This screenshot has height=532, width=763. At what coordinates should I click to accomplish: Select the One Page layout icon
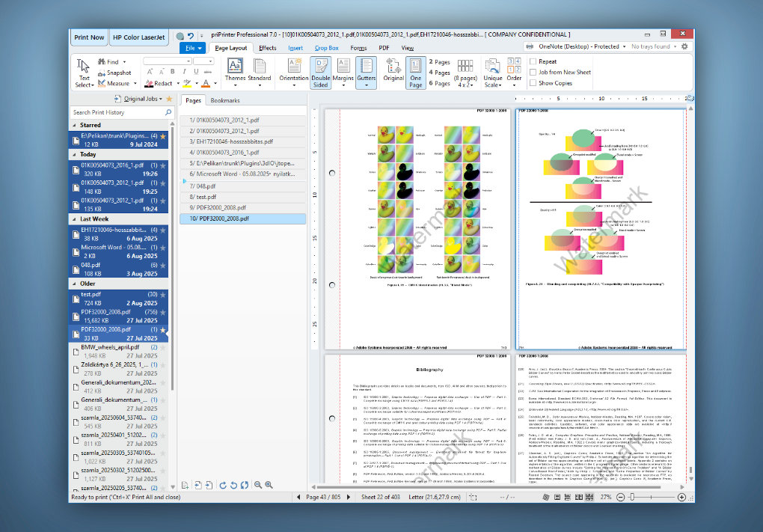pyautogui.click(x=416, y=73)
